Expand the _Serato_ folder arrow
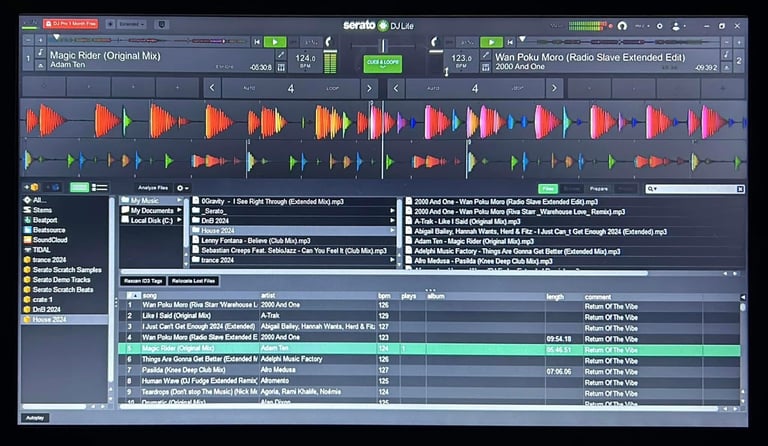The height and width of the screenshot is (446, 768). tap(392, 211)
